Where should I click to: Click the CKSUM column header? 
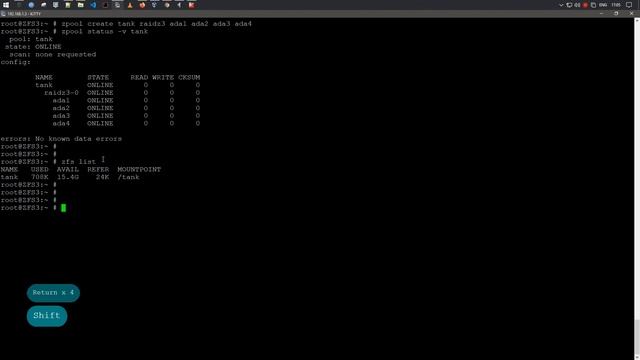pyautogui.click(x=189, y=77)
